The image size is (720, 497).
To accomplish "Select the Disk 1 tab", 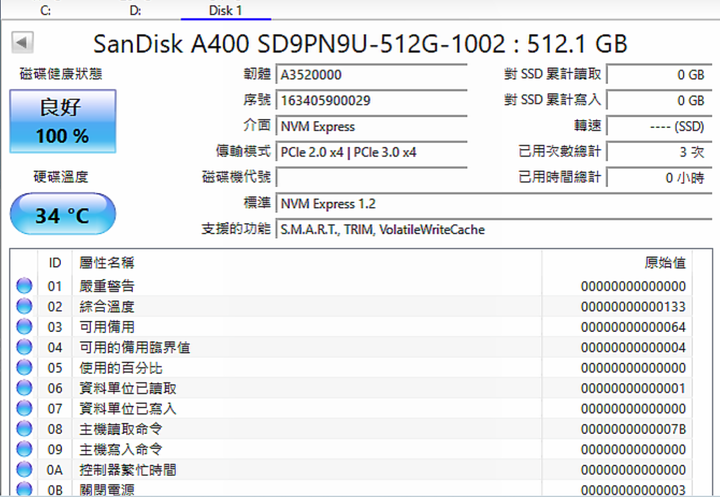I will [x=225, y=10].
